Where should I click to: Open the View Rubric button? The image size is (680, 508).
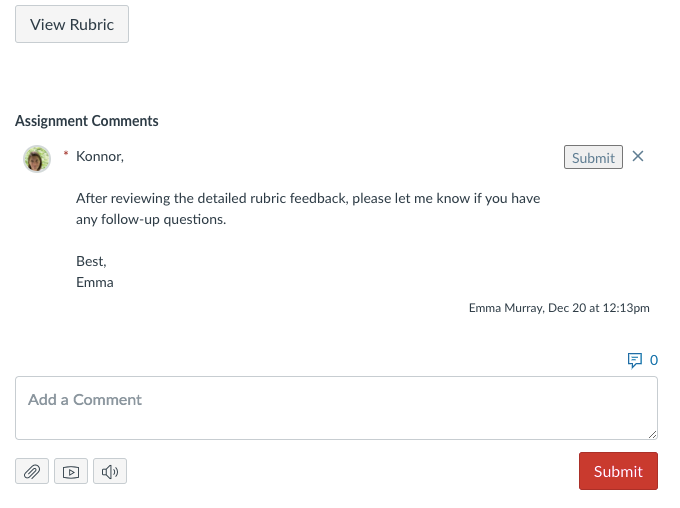tap(72, 25)
